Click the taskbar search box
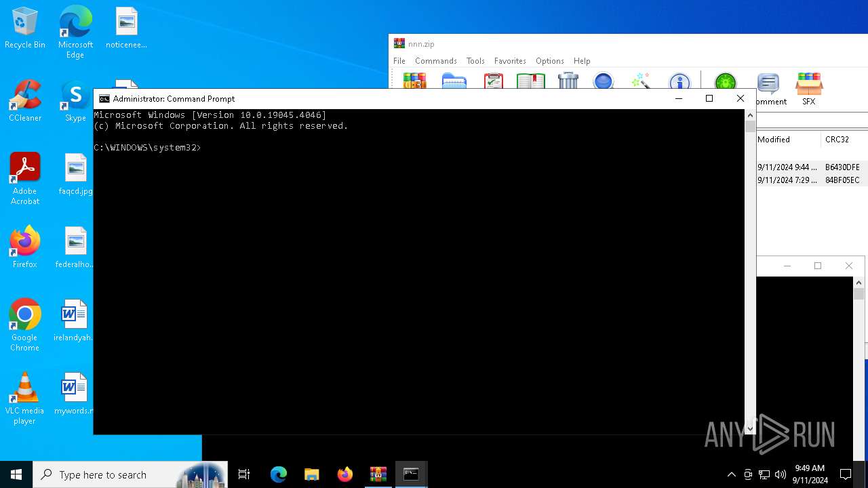Image resolution: width=868 pixels, height=488 pixels. click(131, 474)
